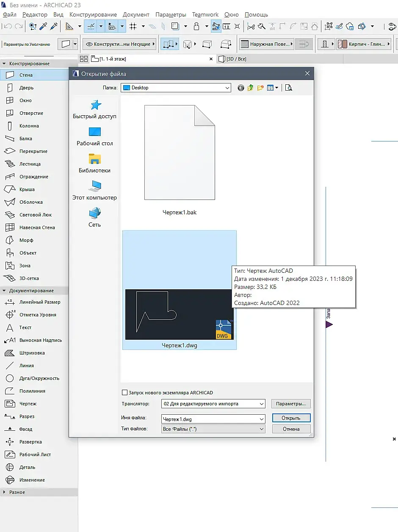Select the Лестница (Stair) tool
The width and height of the screenshot is (398, 532).
coord(30,164)
